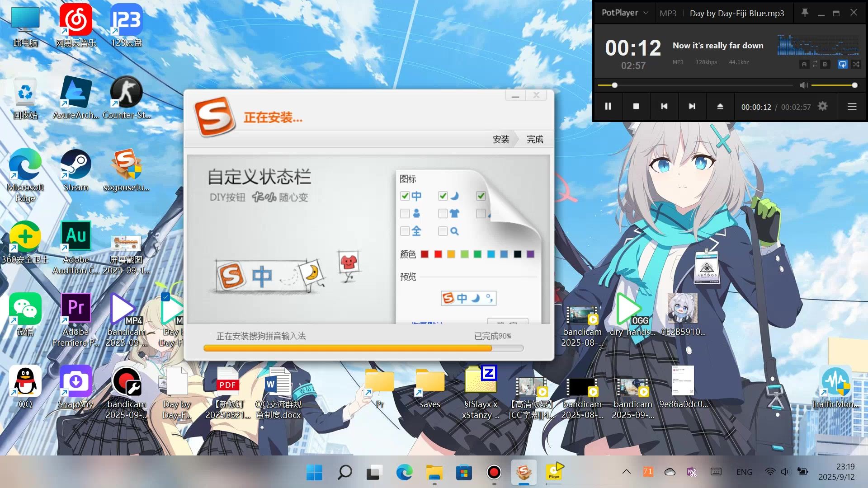Select the Steam desktop shortcut
The image size is (868, 488).
pos(75,170)
